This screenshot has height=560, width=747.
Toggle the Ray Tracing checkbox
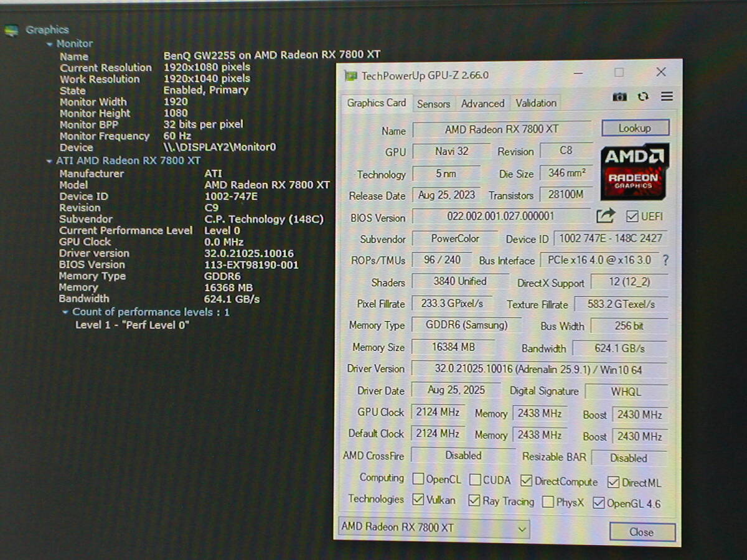474,500
